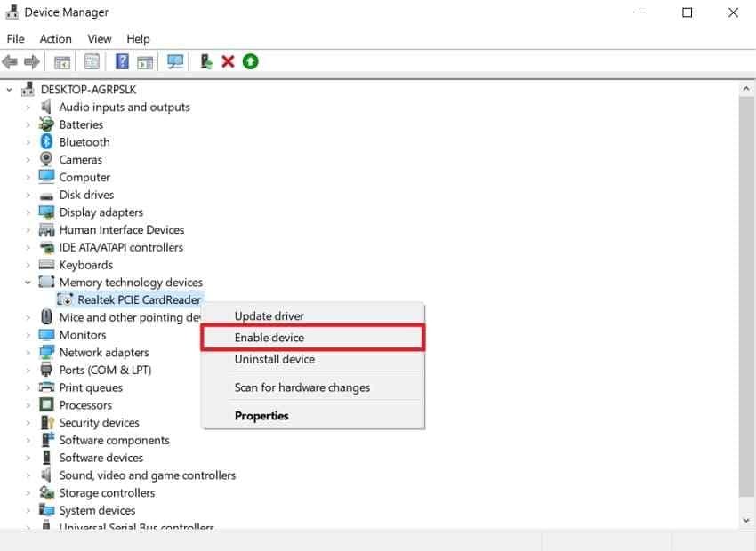Expand the Network adapters node arrow
This screenshot has width=756, height=551.
(28, 353)
